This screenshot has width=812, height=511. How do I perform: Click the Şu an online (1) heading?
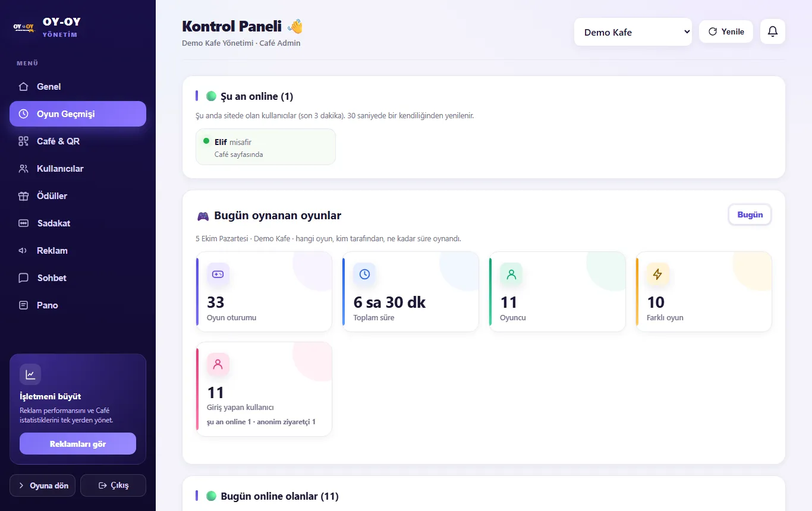pos(257,96)
